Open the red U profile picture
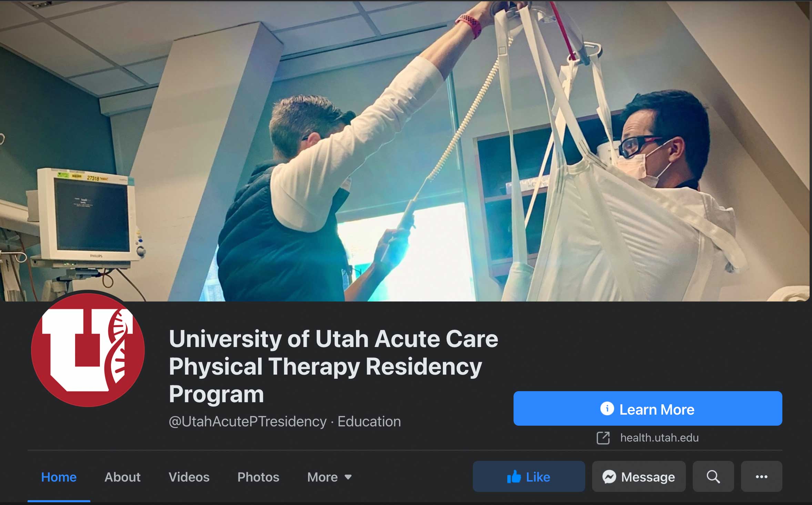Image resolution: width=812 pixels, height=505 pixels. pos(88,350)
